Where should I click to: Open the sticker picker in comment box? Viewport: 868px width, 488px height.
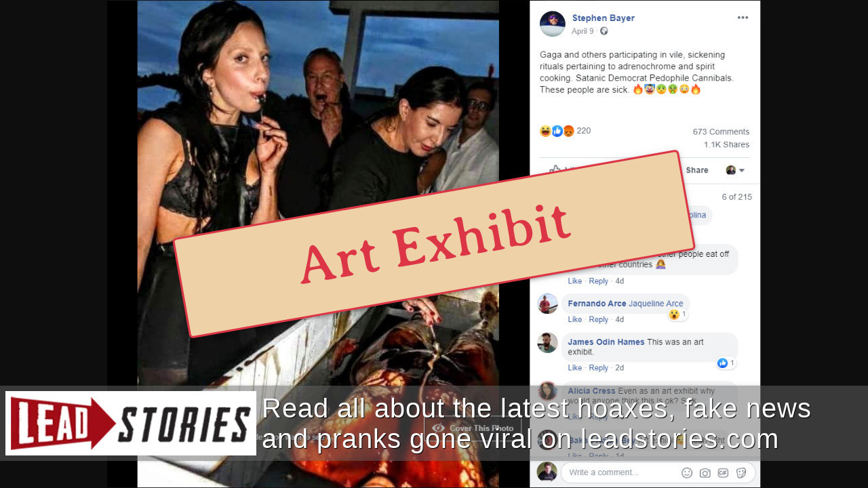click(741, 472)
